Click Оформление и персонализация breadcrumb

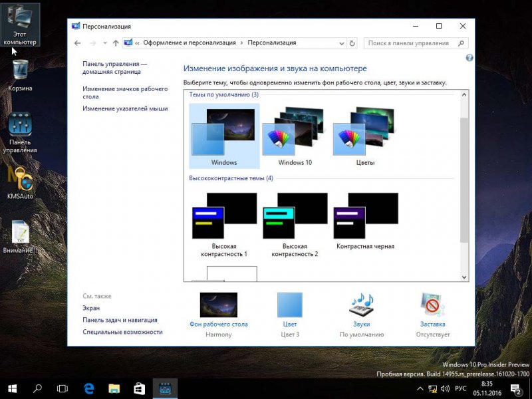(x=190, y=43)
